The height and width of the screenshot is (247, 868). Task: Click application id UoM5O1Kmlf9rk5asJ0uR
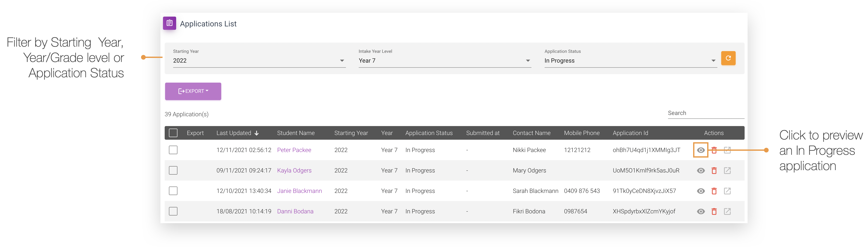(646, 170)
